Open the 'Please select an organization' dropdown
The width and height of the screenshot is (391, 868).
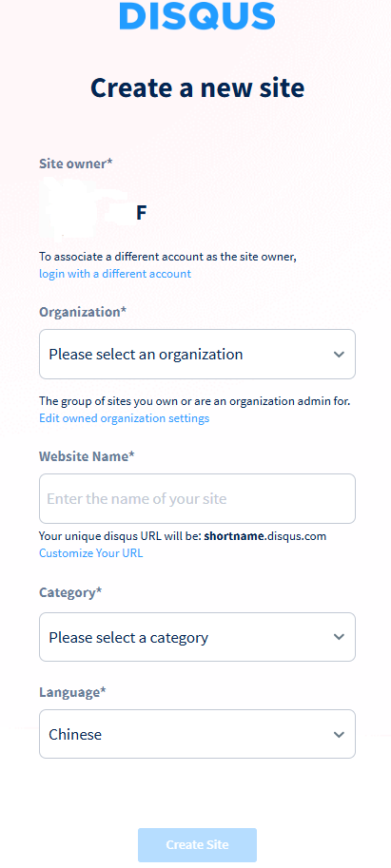(x=197, y=355)
